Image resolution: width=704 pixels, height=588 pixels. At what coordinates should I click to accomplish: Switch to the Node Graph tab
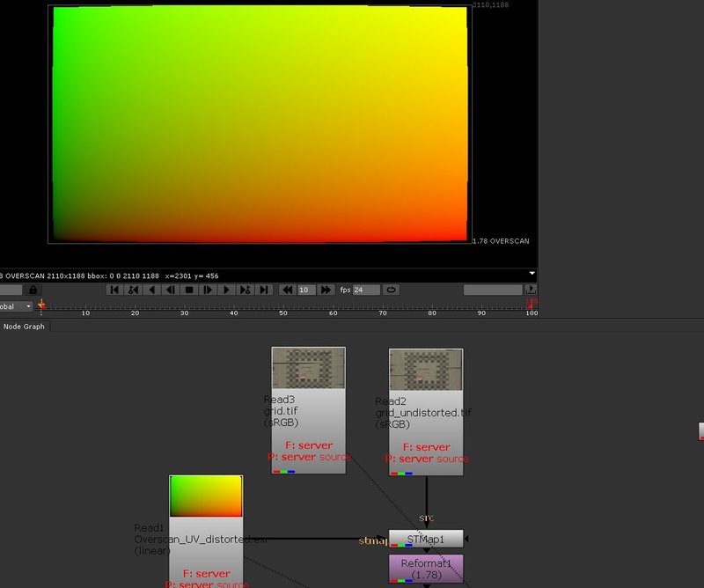pyautogui.click(x=26, y=327)
